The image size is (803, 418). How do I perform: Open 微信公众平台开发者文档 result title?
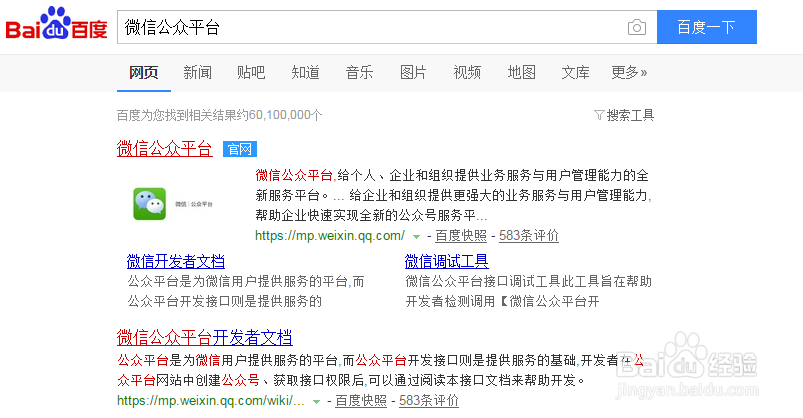204,338
